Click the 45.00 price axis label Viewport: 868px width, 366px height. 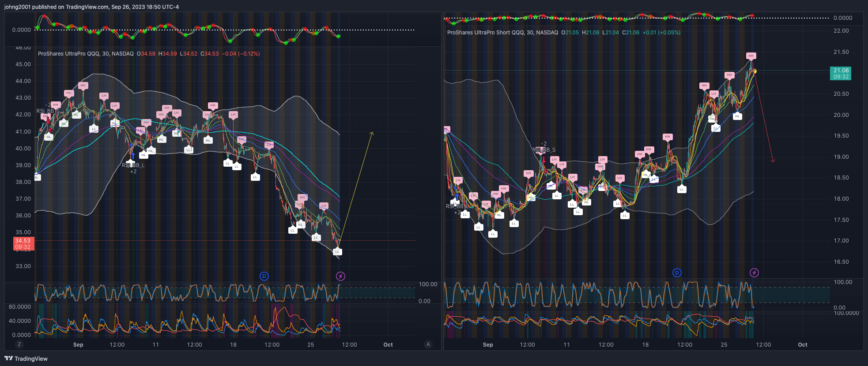[23, 64]
